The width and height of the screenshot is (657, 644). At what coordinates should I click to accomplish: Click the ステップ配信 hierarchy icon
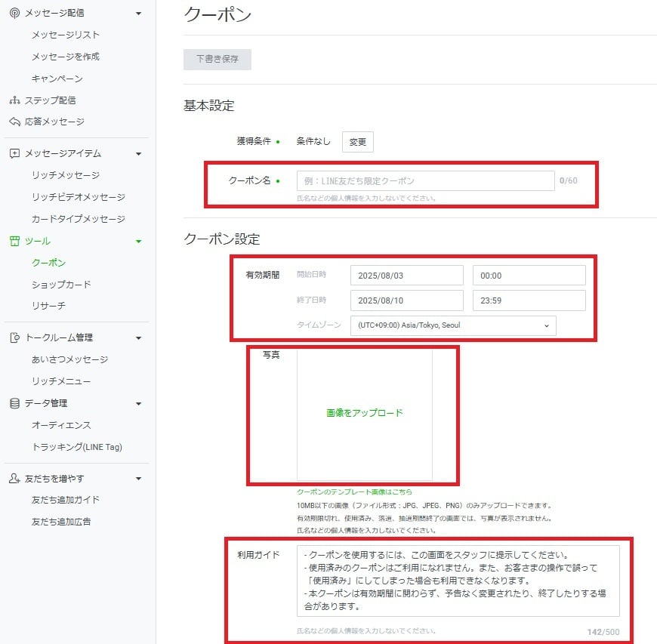pyautogui.click(x=14, y=100)
